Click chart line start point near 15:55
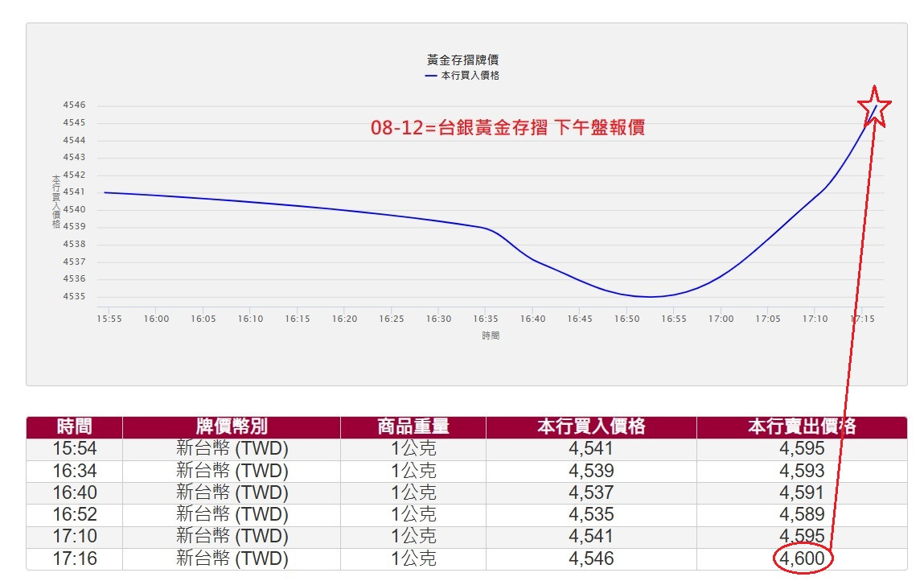This screenshot has height=581, width=924. click(x=105, y=192)
